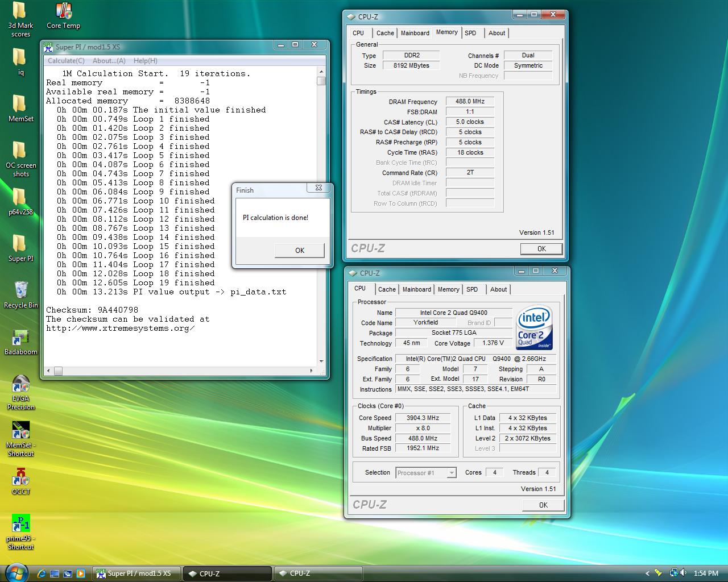The height and width of the screenshot is (582, 728).
Task: Switch to Cache tab in lower CPU-Z
Action: 387,289
